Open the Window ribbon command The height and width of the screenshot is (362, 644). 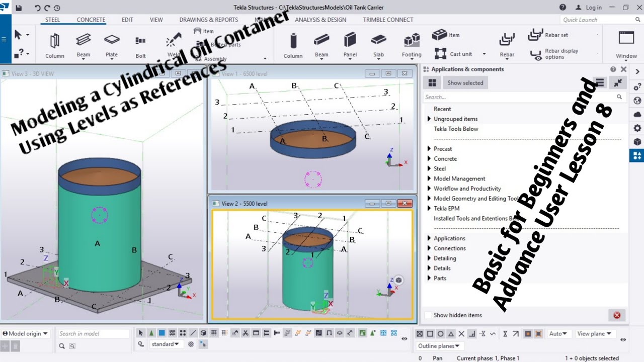626,45
